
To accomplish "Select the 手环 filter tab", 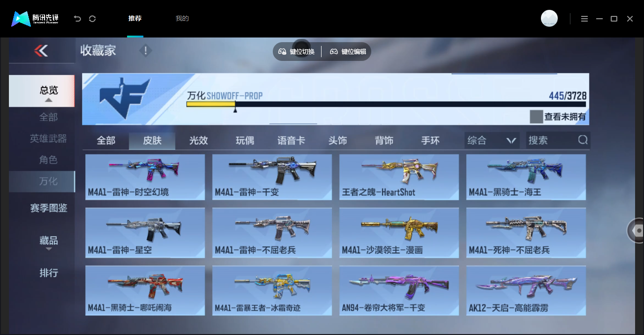I will click(430, 141).
